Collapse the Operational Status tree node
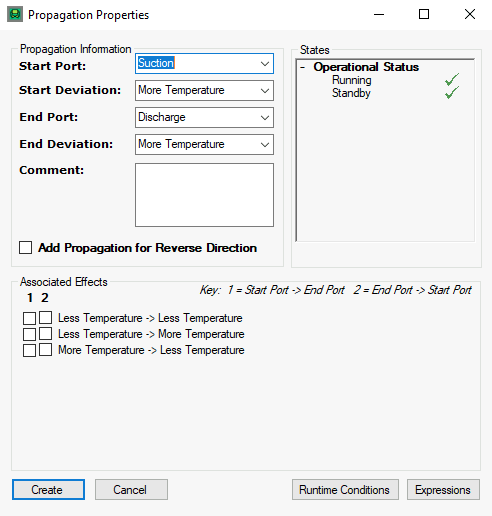 pyautogui.click(x=303, y=67)
